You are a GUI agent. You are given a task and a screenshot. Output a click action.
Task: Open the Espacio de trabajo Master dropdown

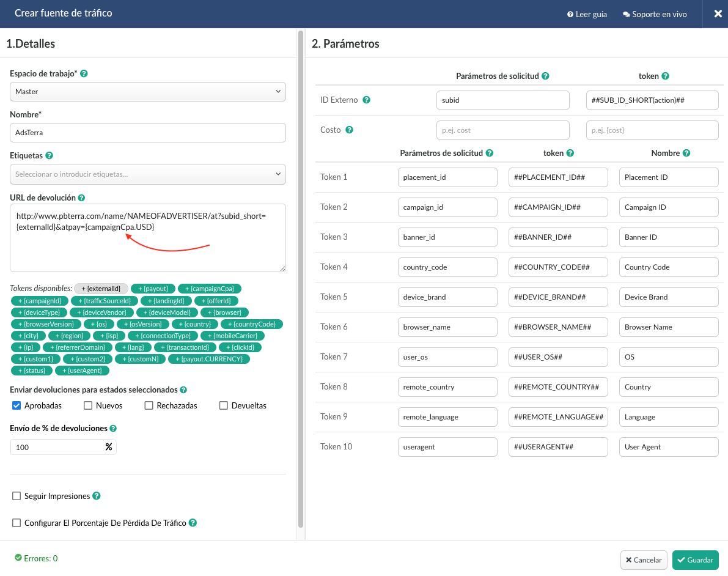tap(148, 92)
